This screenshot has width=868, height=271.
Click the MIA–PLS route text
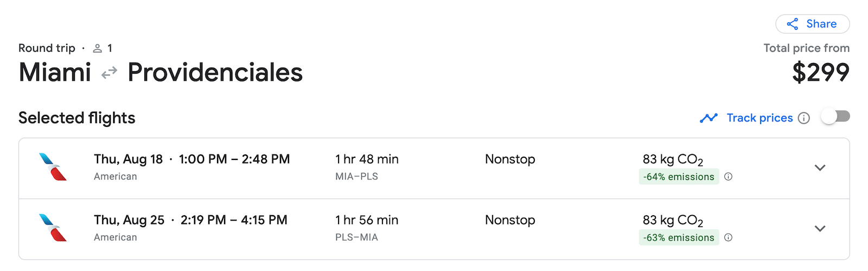(x=356, y=177)
